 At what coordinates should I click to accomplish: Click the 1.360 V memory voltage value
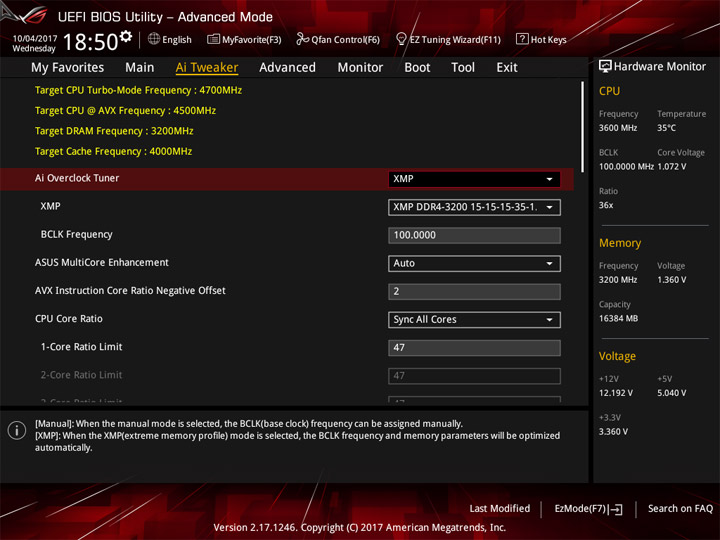[672, 280]
